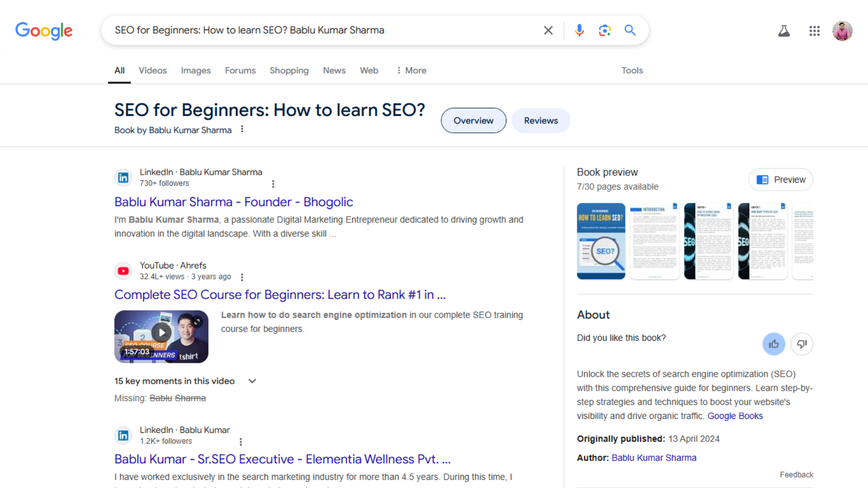
Task: Open the How to Learn SEO cover thumbnail
Action: 601,241
